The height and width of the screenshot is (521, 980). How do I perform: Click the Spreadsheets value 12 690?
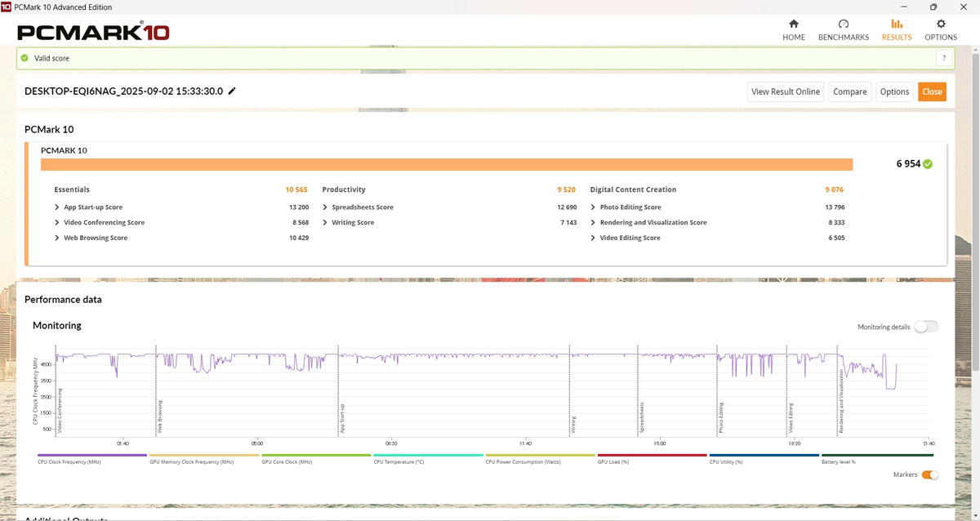(x=567, y=207)
